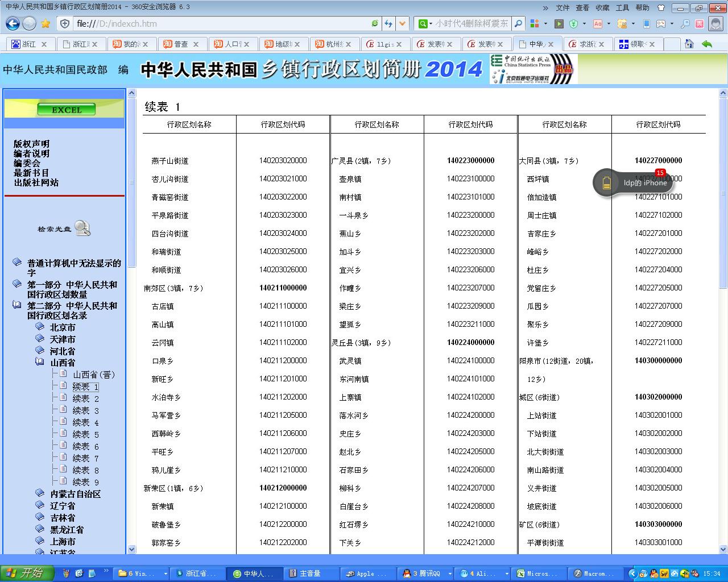Open 腾讯QQ from the taskbar
The image size is (728, 582).
[424, 573]
